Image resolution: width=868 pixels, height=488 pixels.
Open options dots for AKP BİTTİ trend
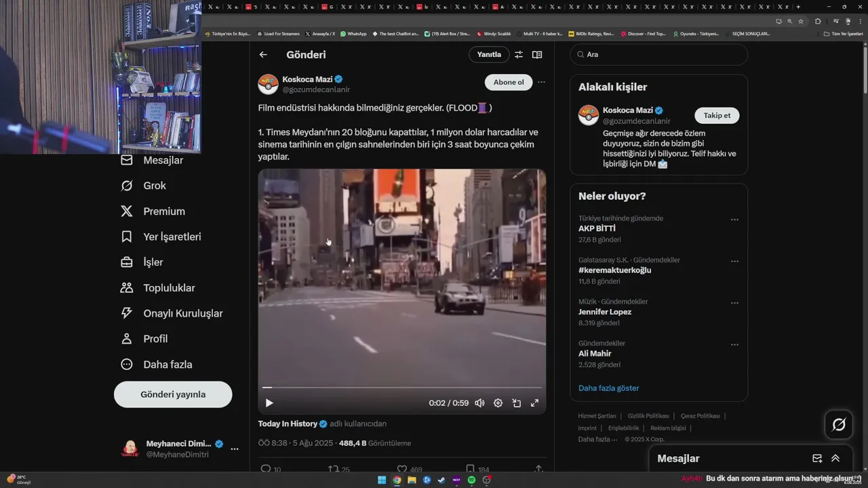(734, 220)
